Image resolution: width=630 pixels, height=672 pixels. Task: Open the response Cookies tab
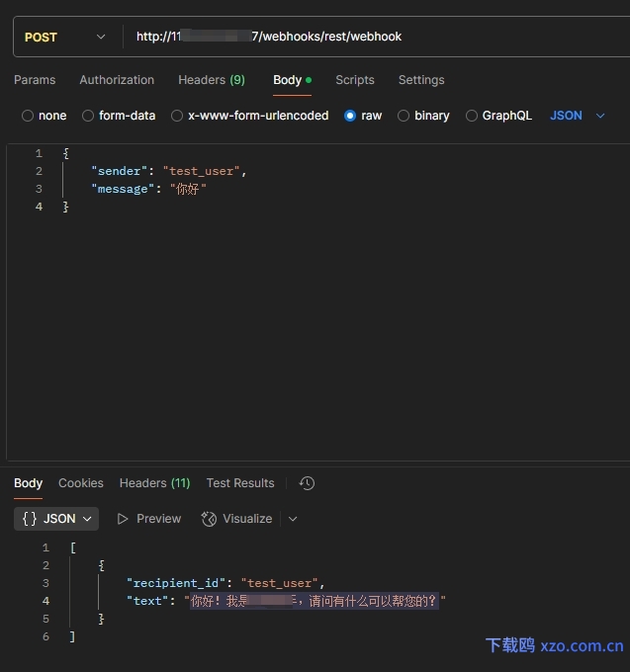click(81, 483)
